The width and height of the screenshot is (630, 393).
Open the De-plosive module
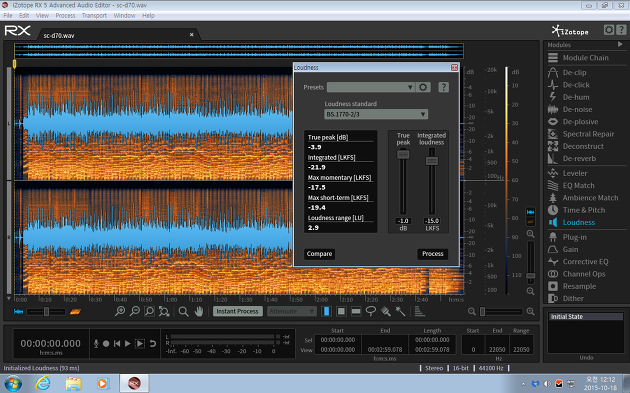pyautogui.click(x=573, y=122)
